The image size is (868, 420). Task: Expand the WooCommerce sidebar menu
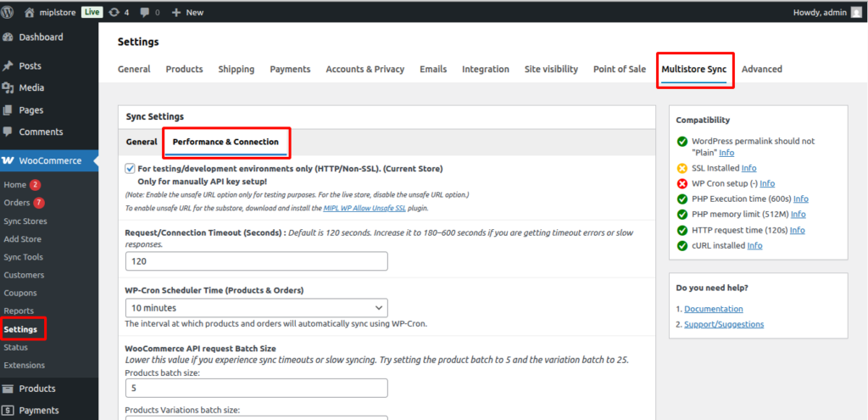[50, 160]
